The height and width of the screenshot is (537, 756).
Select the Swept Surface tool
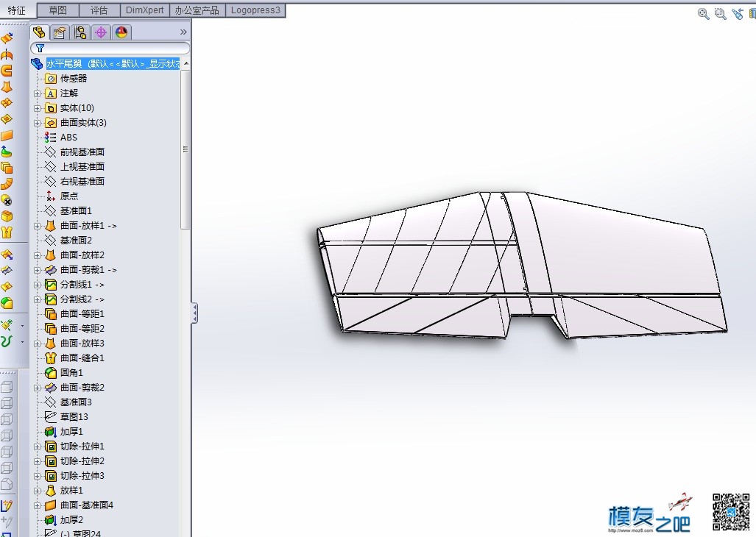[7, 71]
